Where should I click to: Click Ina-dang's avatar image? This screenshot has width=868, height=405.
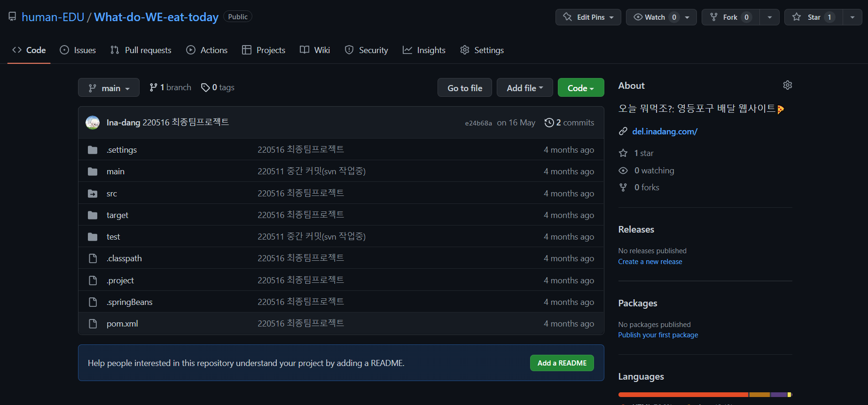[x=93, y=123]
